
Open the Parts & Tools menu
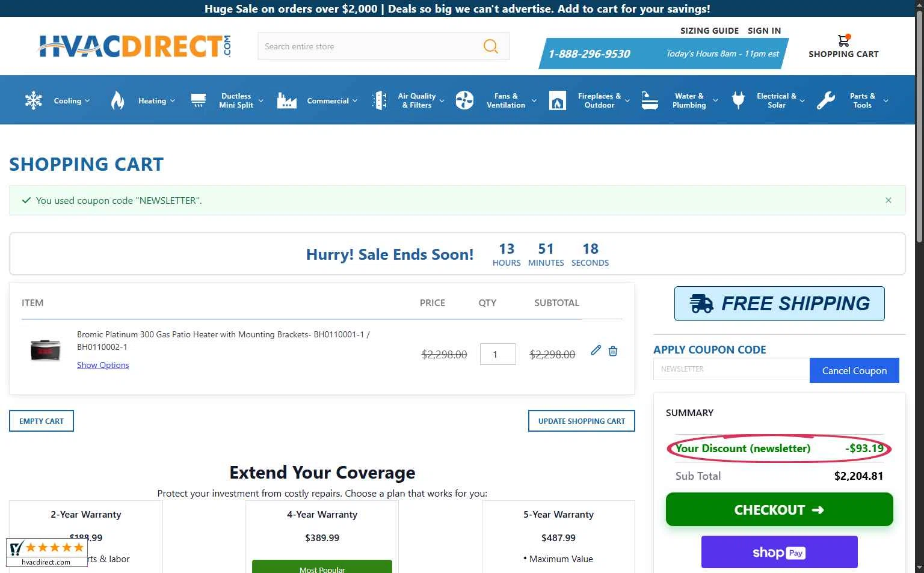[863, 100]
